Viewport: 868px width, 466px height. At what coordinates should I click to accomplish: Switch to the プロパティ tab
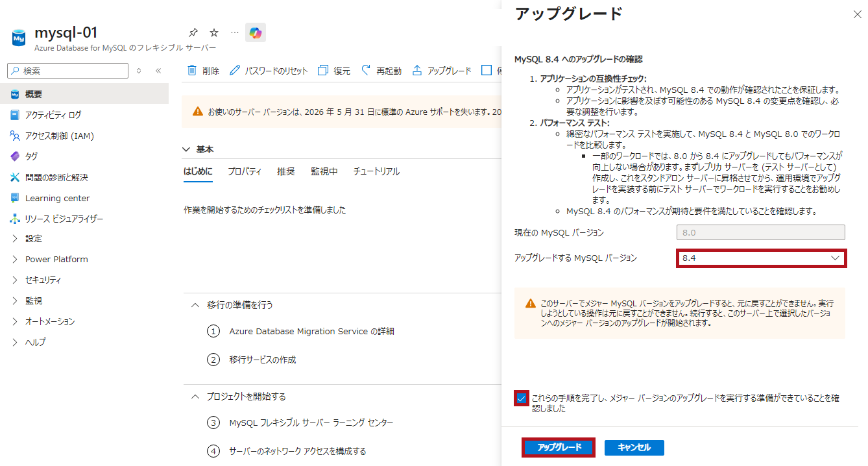click(244, 171)
